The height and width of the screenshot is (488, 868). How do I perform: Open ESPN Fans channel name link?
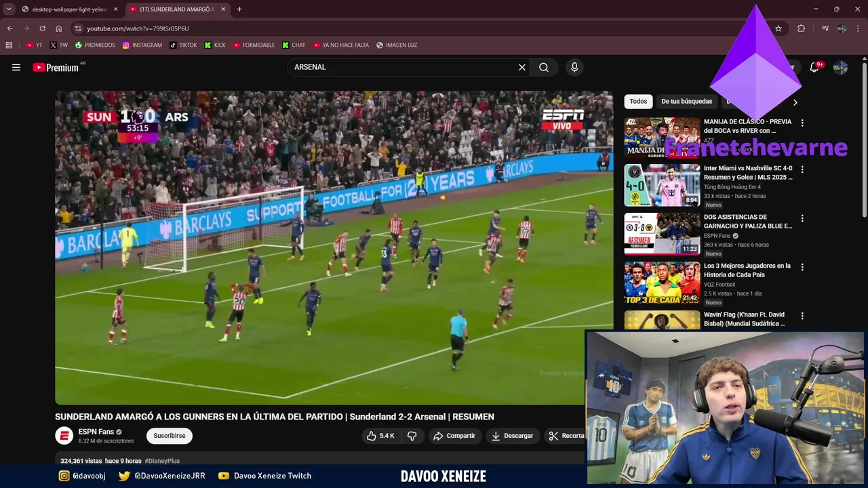click(x=96, y=432)
